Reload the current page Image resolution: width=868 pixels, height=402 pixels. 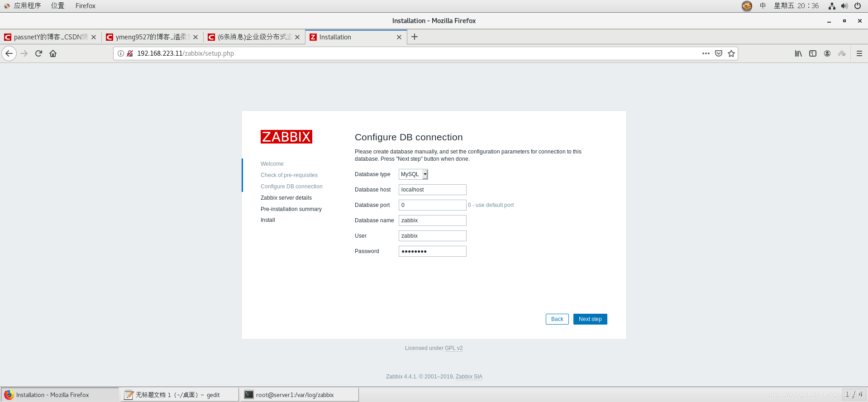pyautogui.click(x=38, y=53)
